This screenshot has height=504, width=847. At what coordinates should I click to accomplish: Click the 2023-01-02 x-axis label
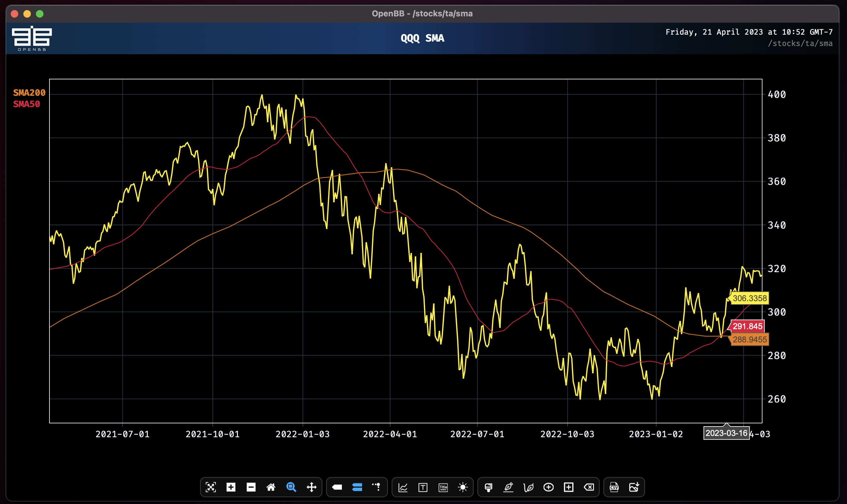656,434
